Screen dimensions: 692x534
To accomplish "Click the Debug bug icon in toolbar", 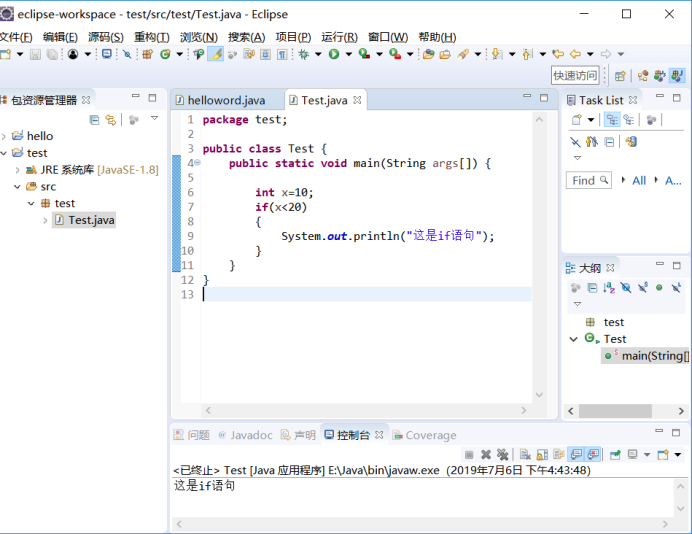I will pyautogui.click(x=304, y=54).
